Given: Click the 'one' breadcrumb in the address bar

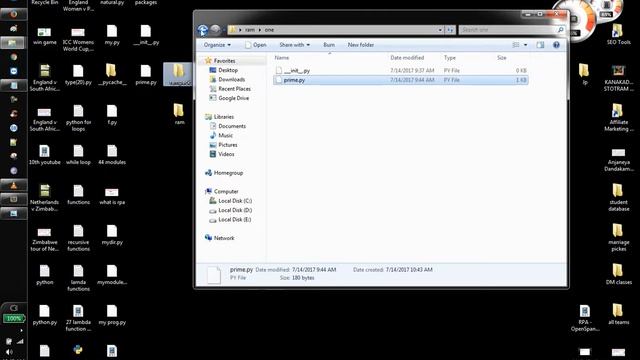Looking at the screenshot, I should point(269,30).
